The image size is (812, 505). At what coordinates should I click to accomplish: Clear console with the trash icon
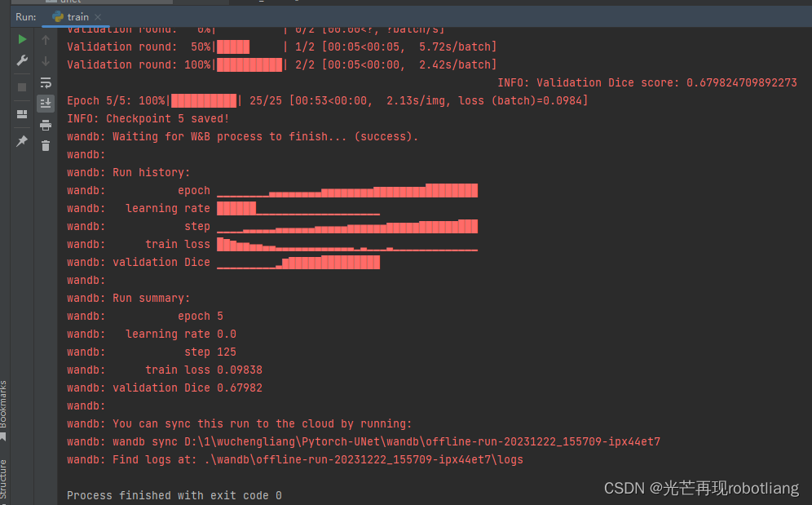[x=46, y=146]
